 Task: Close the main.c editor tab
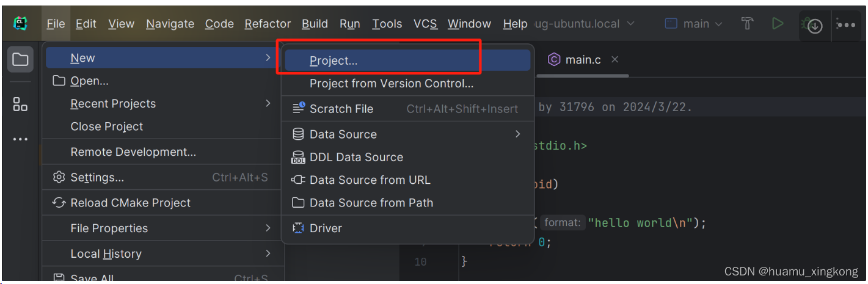point(615,59)
